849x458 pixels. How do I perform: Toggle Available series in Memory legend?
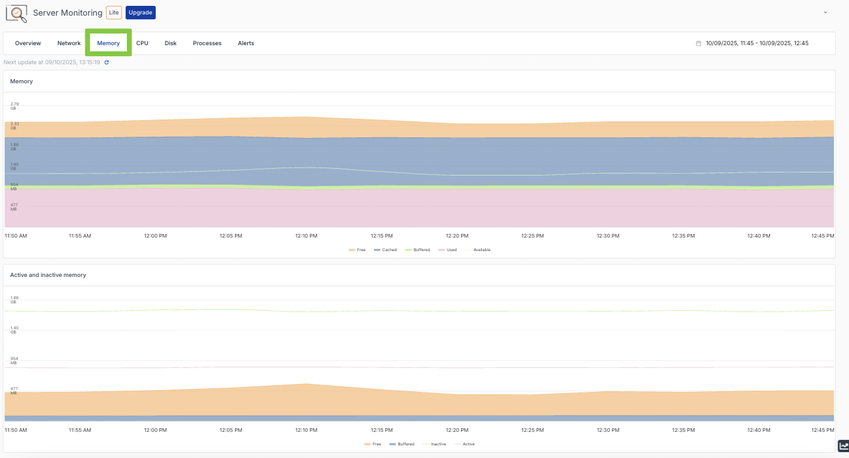pos(478,250)
